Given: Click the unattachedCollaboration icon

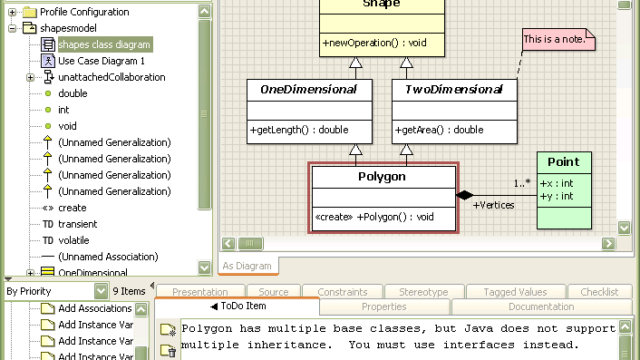Looking at the screenshot, I should click(48, 77).
